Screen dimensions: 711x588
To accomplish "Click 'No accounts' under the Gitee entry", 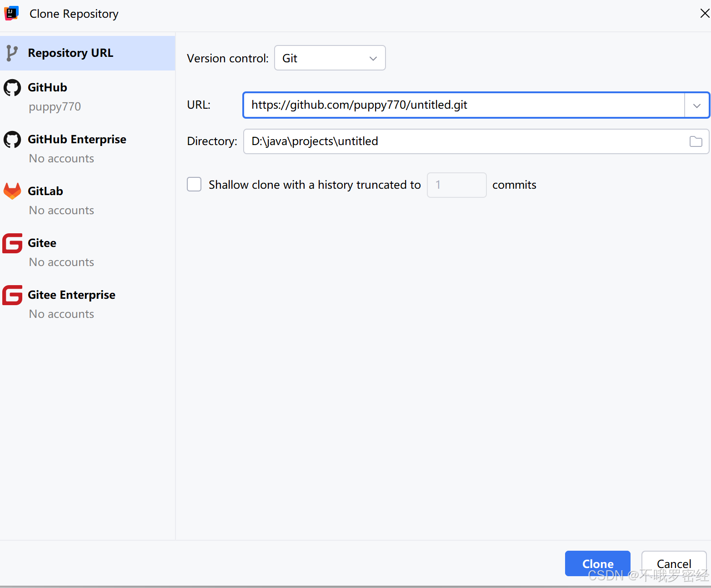I will [61, 262].
